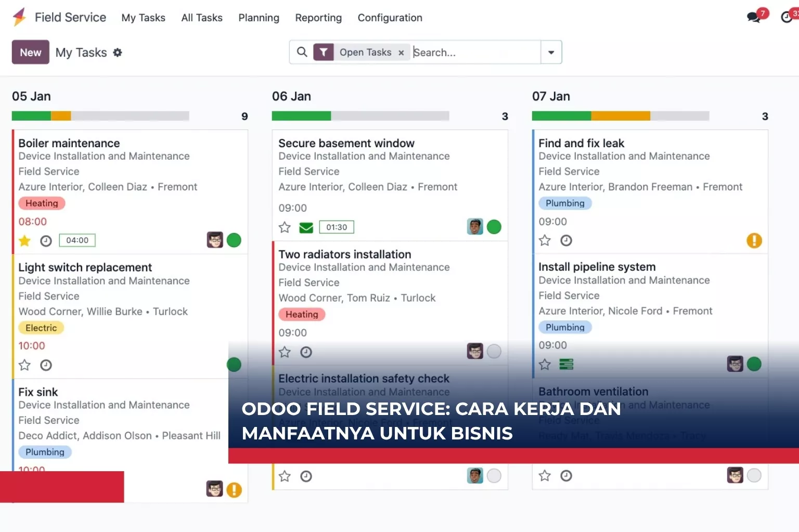Click the assignee avatar on Boiler maintenance
799x532 pixels.
coord(215,240)
